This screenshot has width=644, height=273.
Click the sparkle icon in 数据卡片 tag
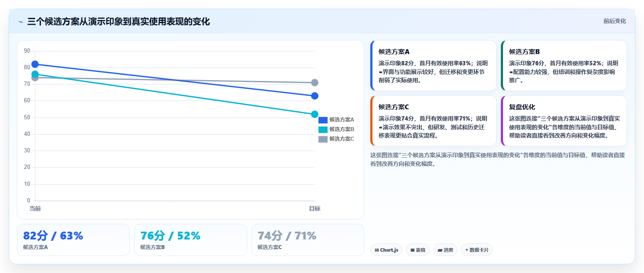[x=467, y=250]
